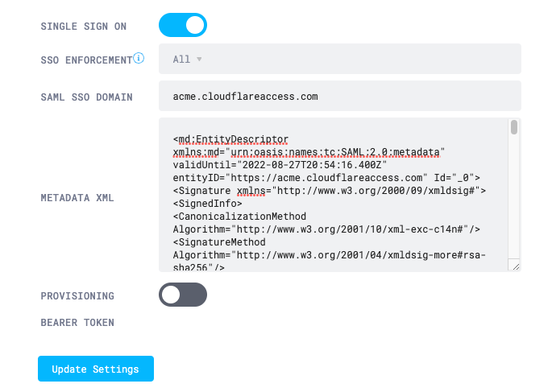Click the <CanonicalizationMethod line in the XML

pyautogui.click(x=238, y=217)
